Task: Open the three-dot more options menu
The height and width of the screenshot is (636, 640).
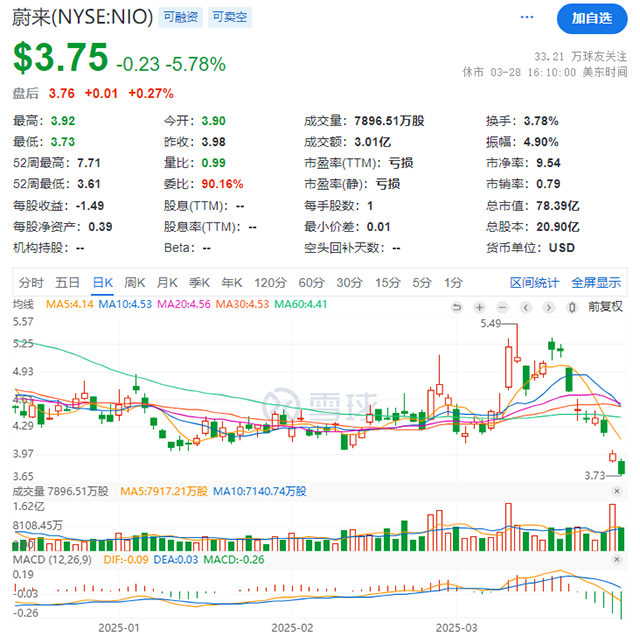Action: point(527,17)
